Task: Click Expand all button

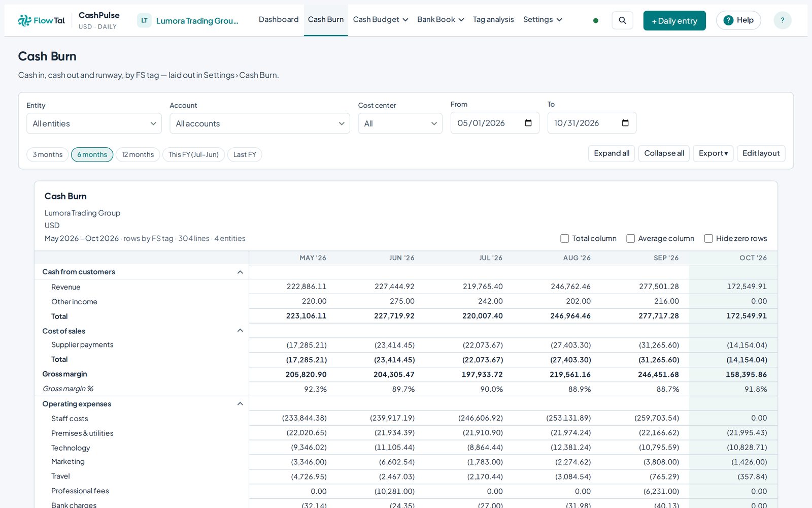Action: coord(612,153)
